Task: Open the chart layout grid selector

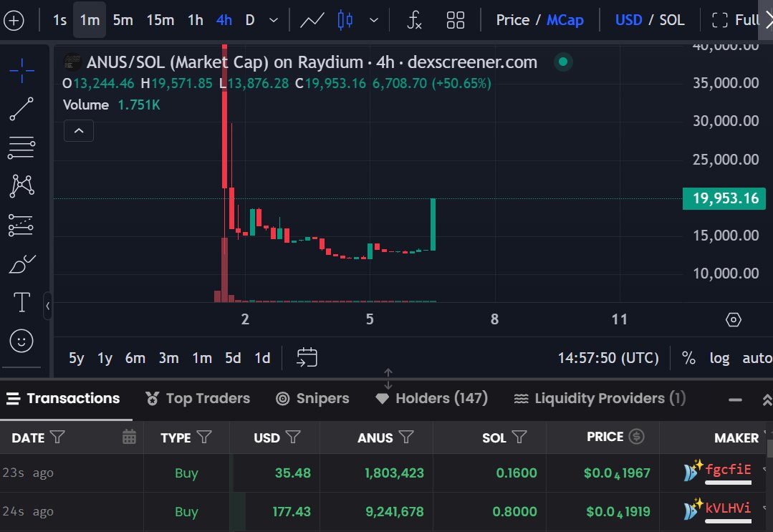Action: 455,20
